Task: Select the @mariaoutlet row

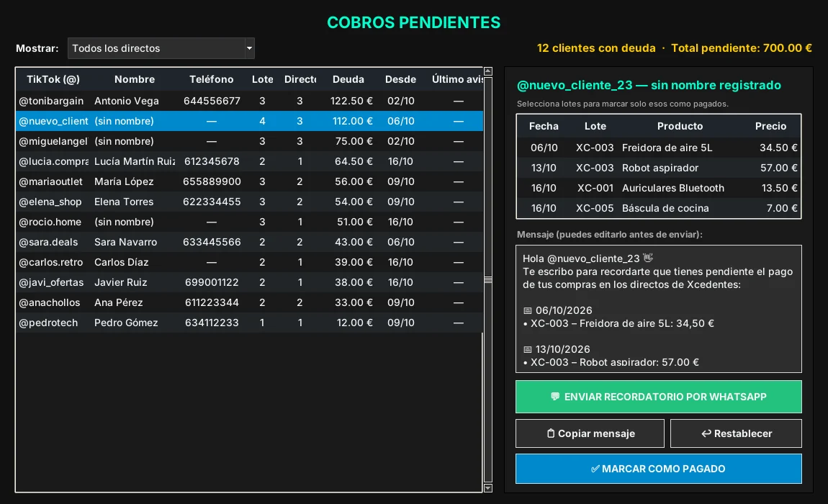Action: (249, 181)
